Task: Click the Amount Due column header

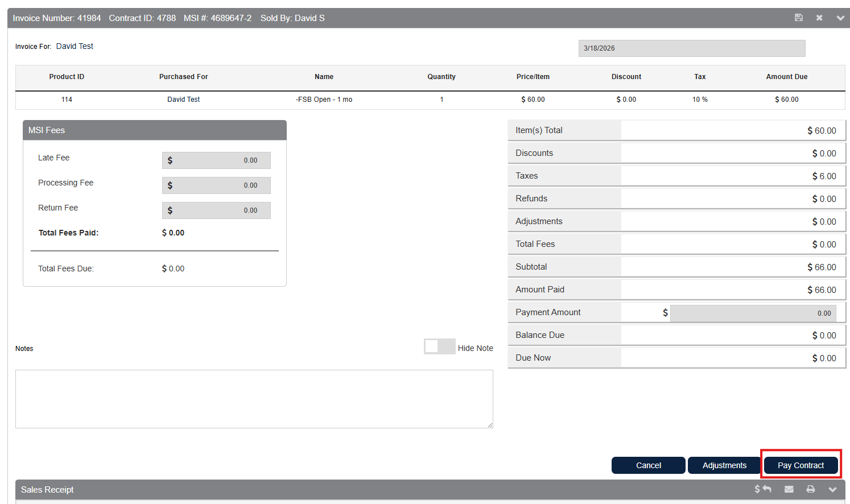Action: point(786,77)
